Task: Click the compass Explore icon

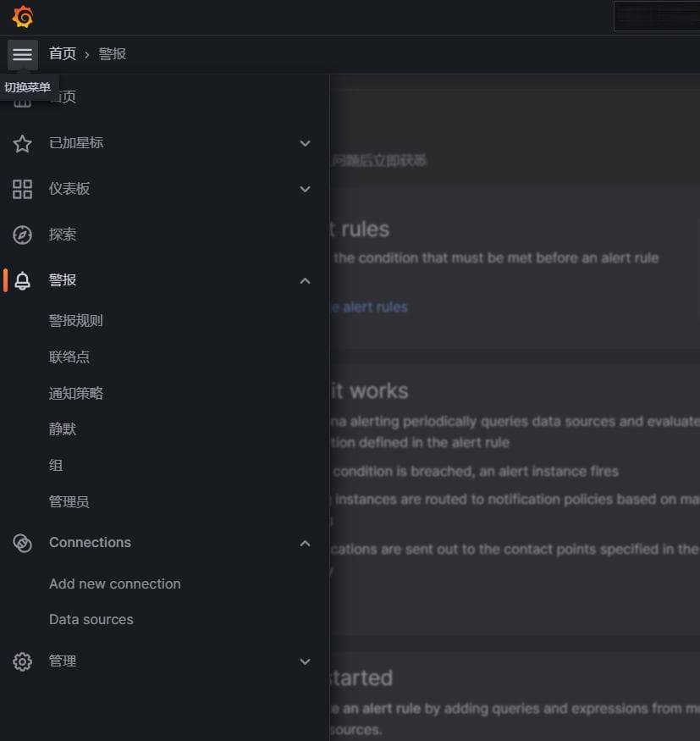Action: [22, 235]
